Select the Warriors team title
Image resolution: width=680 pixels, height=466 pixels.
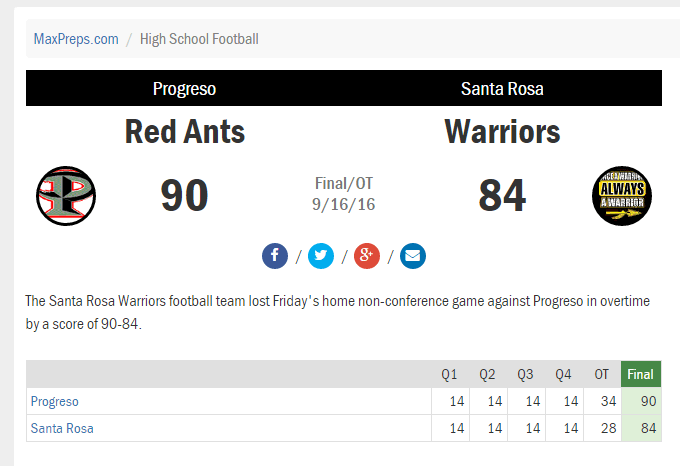point(502,132)
